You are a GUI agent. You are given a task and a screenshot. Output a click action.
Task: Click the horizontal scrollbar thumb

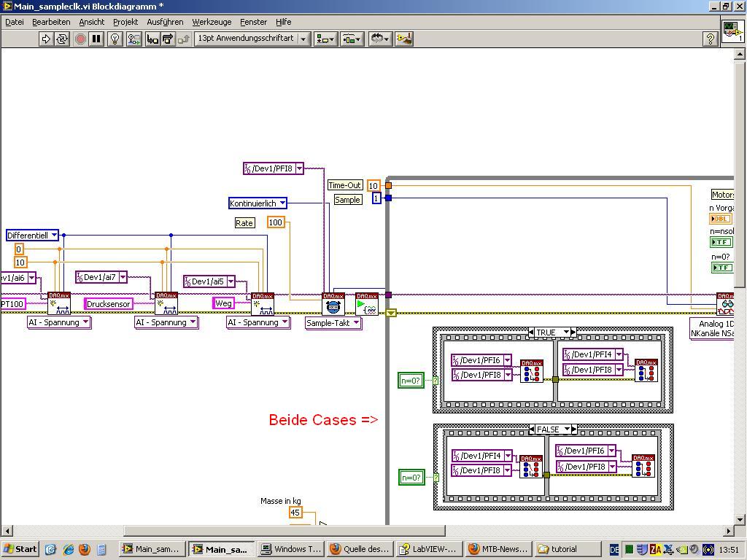(x=285, y=531)
